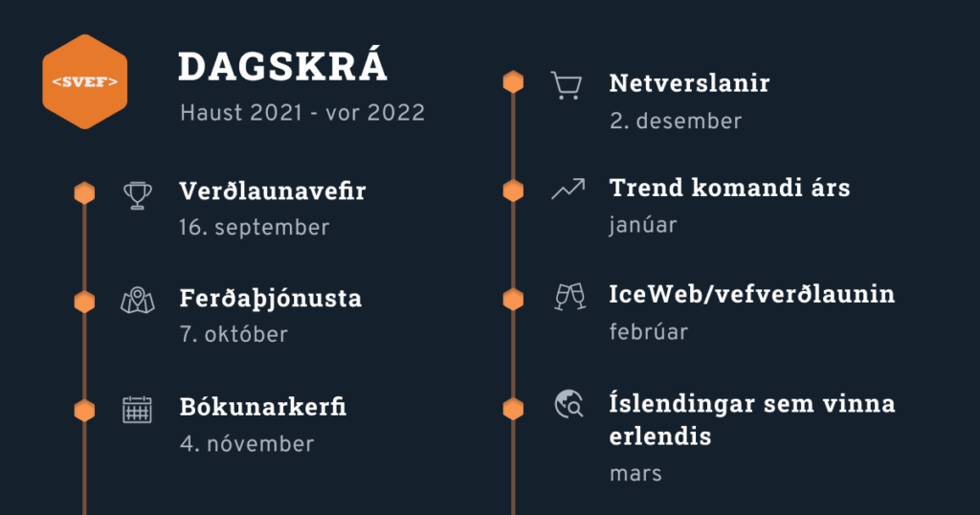
Task: Open Íslendingar sem vinna erlendis title
Action: coord(752,418)
